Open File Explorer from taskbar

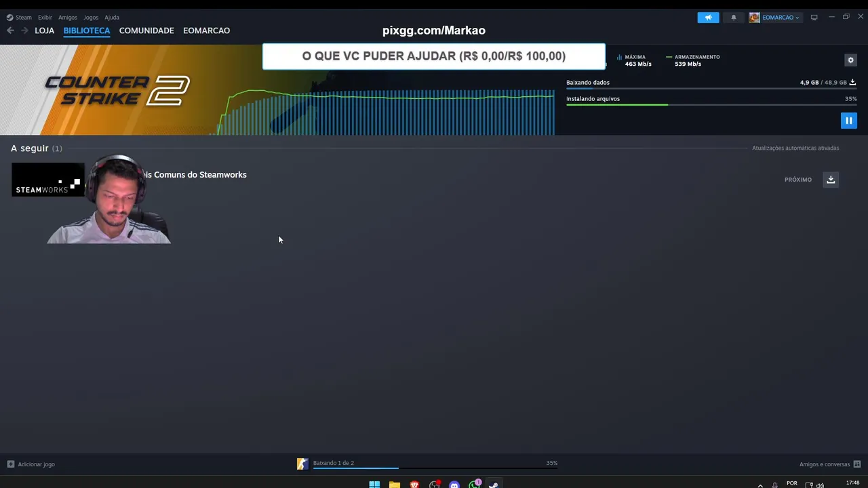pos(394,485)
